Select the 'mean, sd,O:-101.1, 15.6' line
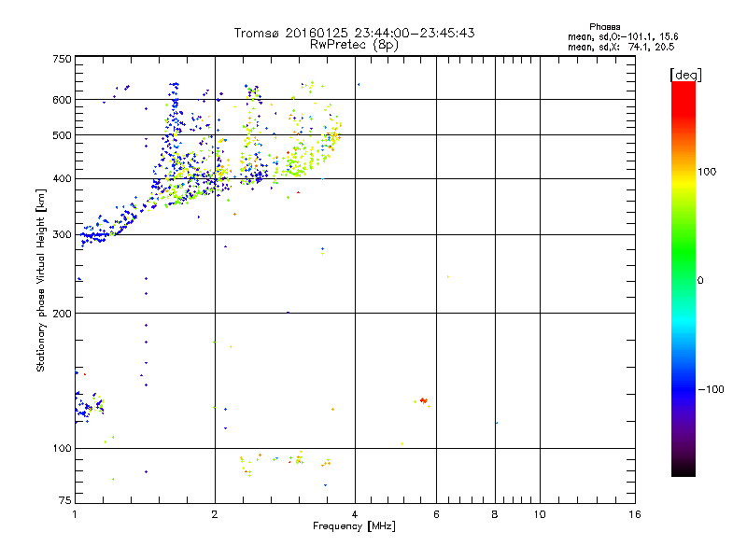747x560 pixels. [x=623, y=36]
